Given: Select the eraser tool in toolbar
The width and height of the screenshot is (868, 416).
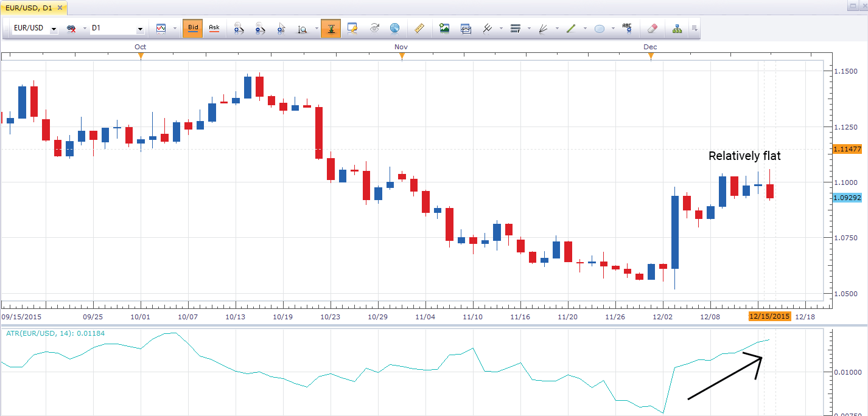Looking at the screenshot, I should pyautogui.click(x=652, y=28).
